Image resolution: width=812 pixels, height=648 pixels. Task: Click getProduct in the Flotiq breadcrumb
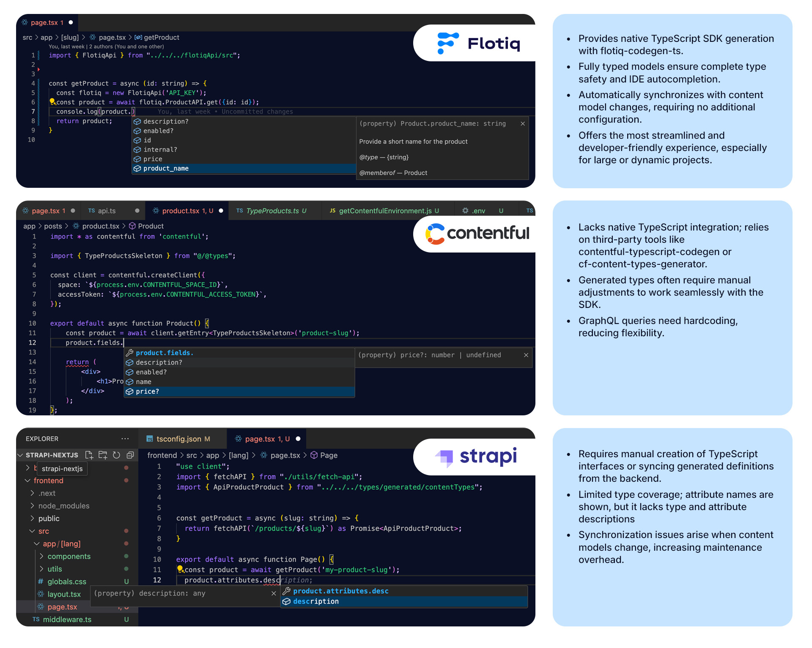click(157, 38)
